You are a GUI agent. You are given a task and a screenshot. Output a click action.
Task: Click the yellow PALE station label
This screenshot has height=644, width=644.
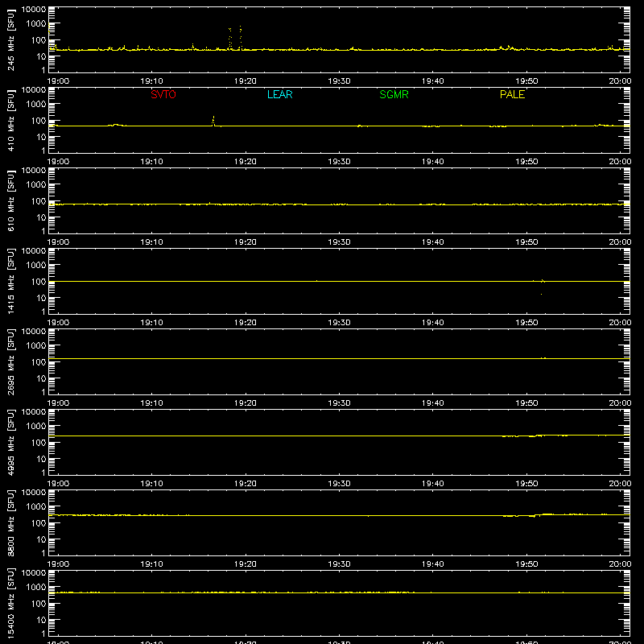[512, 94]
